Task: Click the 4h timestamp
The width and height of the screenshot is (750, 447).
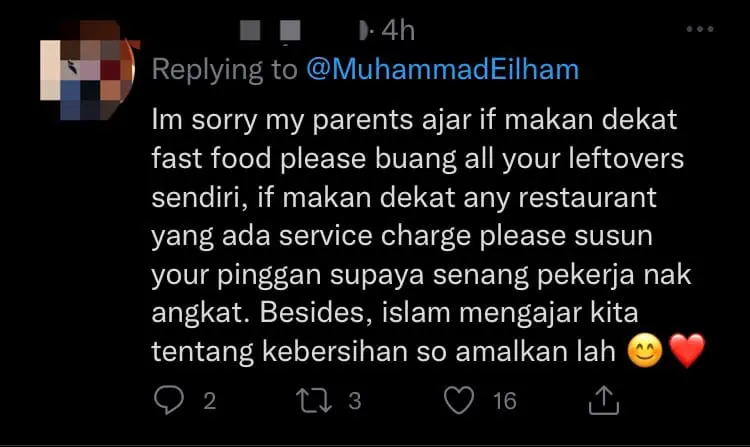Action: click(x=398, y=31)
